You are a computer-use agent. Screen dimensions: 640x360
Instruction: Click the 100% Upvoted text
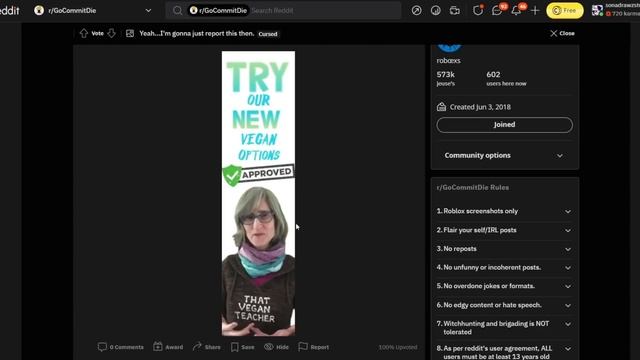click(398, 347)
